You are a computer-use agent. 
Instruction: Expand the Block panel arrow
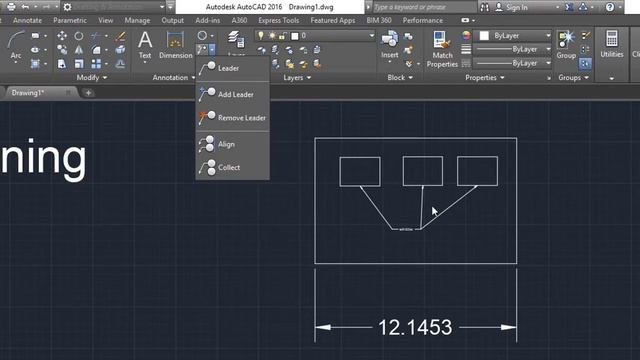coord(411,78)
